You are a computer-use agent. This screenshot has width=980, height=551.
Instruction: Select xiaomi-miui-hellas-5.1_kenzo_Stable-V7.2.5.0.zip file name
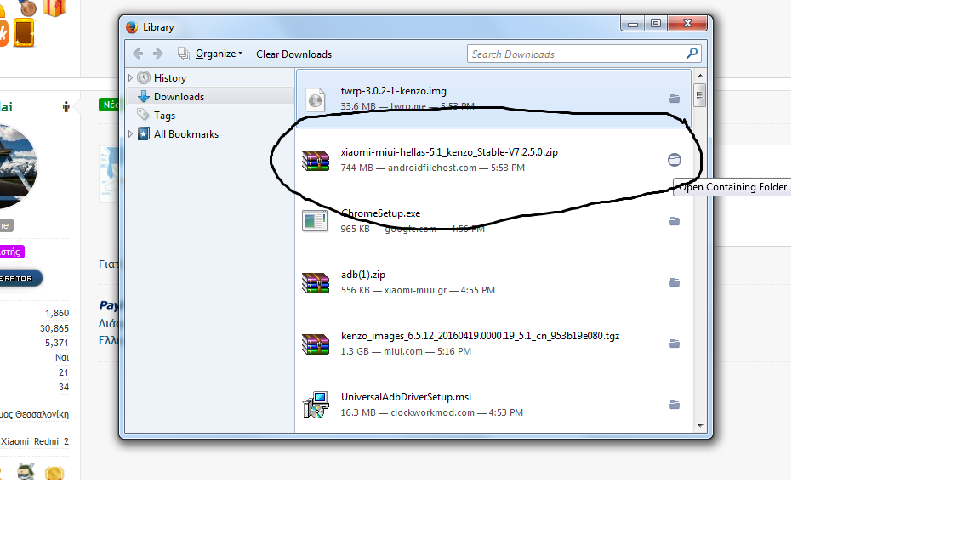449,152
